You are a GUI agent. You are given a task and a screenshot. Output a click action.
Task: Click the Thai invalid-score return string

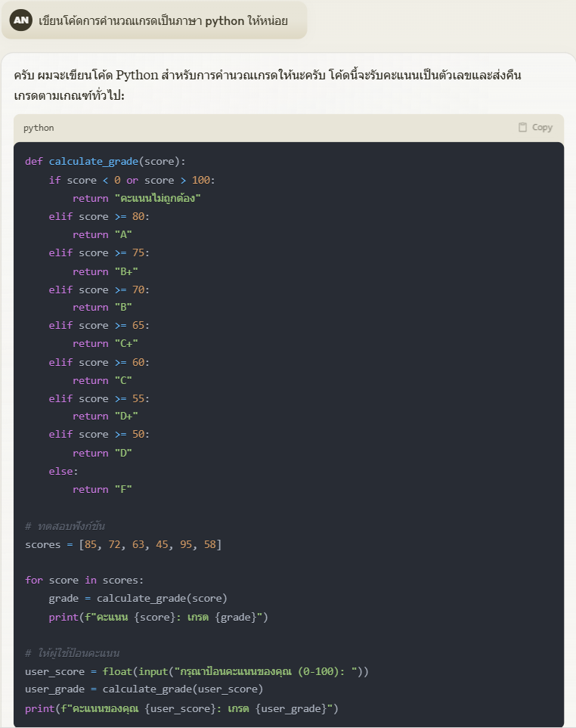click(x=160, y=198)
